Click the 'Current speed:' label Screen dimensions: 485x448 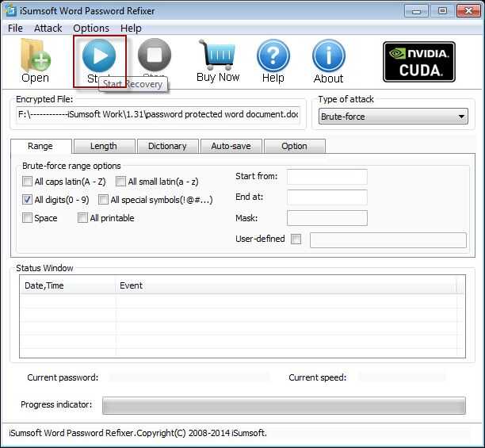317,377
